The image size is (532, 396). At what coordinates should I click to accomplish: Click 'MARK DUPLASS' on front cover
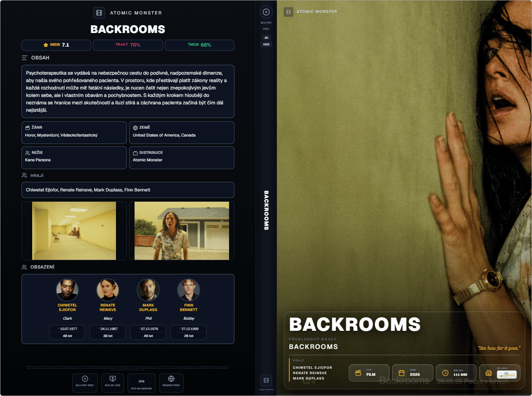[308, 378]
